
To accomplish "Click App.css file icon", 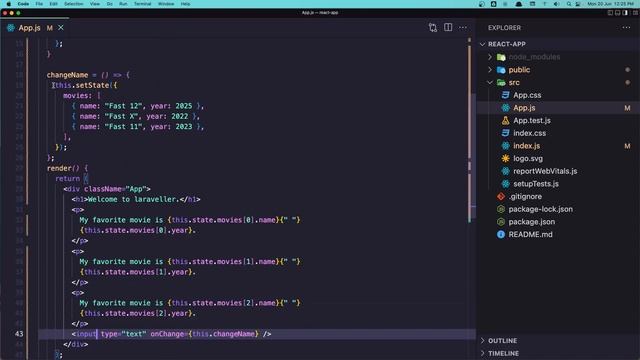I will pyautogui.click(x=505, y=95).
